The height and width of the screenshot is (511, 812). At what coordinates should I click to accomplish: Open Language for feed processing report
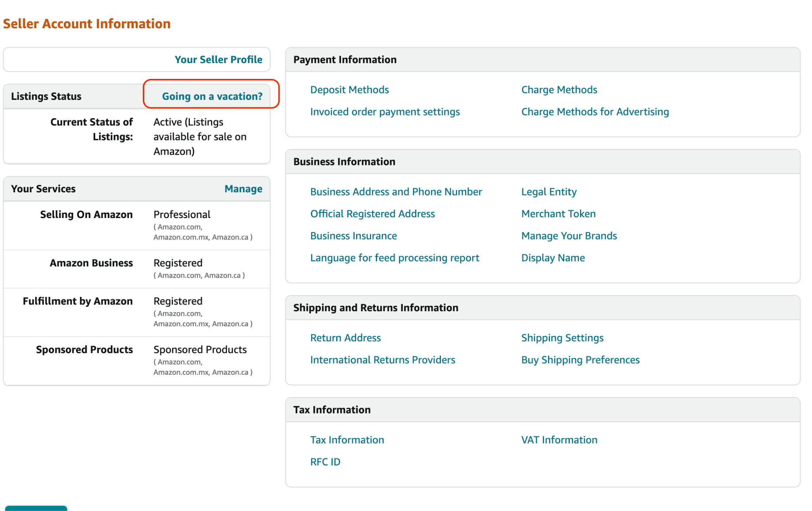[395, 258]
